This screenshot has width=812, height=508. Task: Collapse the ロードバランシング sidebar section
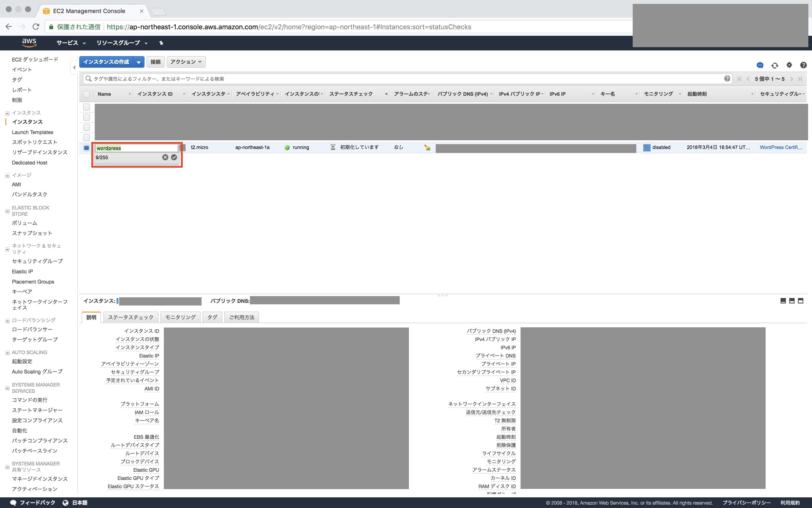click(7, 321)
